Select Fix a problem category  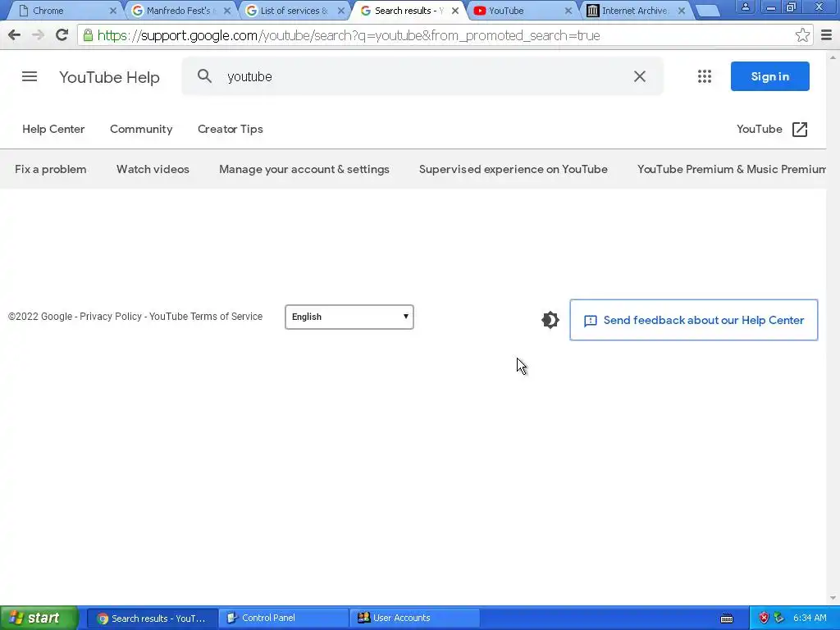coord(50,169)
